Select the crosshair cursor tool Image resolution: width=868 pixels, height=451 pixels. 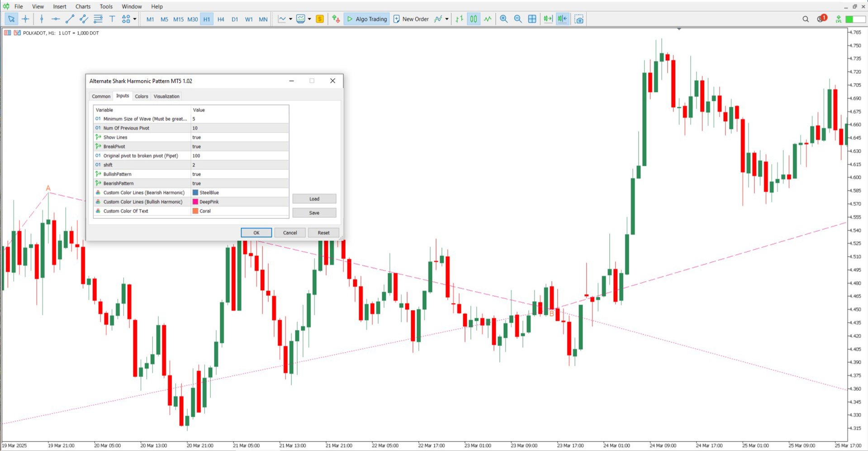[x=25, y=19]
